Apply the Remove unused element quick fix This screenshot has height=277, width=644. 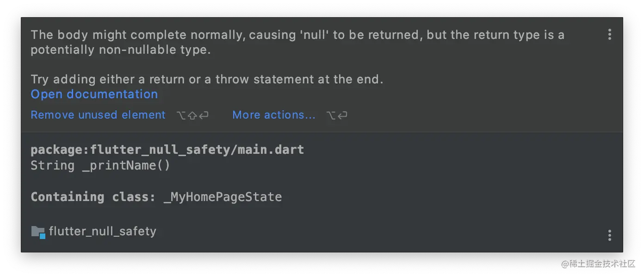click(98, 115)
